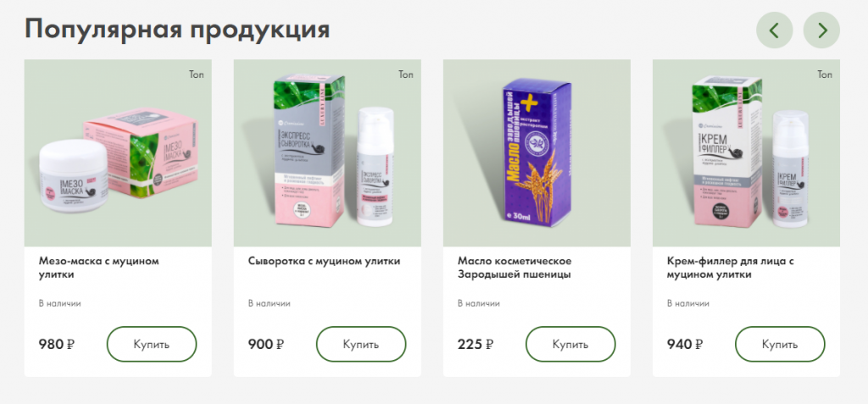The height and width of the screenshot is (404, 868).
Task: Go to previous popular products slide
Action: [775, 30]
